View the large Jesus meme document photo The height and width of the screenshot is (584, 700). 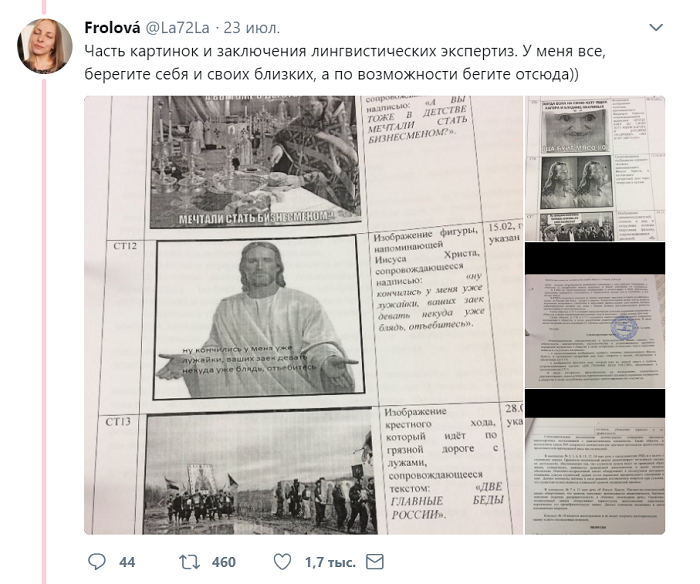304,315
